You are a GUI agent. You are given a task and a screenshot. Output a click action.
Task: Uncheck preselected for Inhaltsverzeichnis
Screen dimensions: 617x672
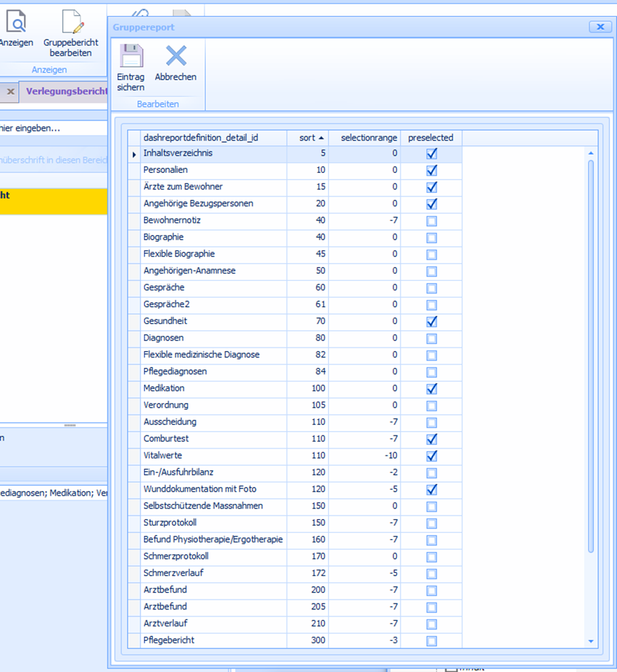point(431,154)
